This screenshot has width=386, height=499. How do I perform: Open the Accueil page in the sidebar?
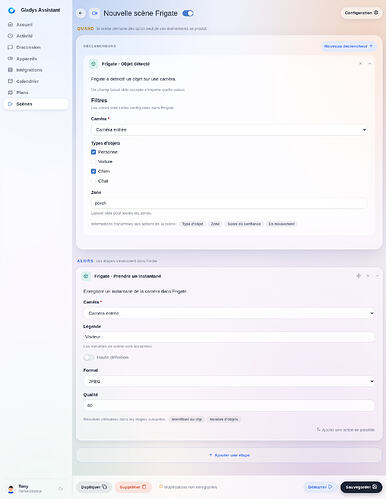pos(36,24)
